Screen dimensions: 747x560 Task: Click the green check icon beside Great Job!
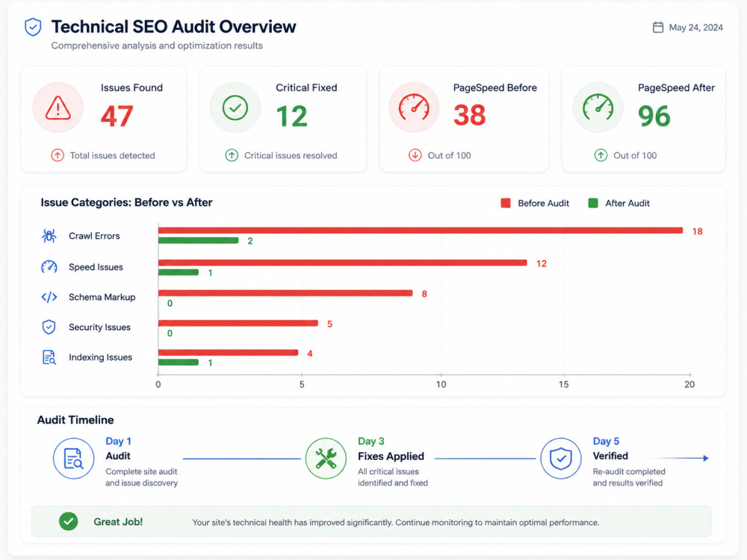pyautogui.click(x=69, y=521)
